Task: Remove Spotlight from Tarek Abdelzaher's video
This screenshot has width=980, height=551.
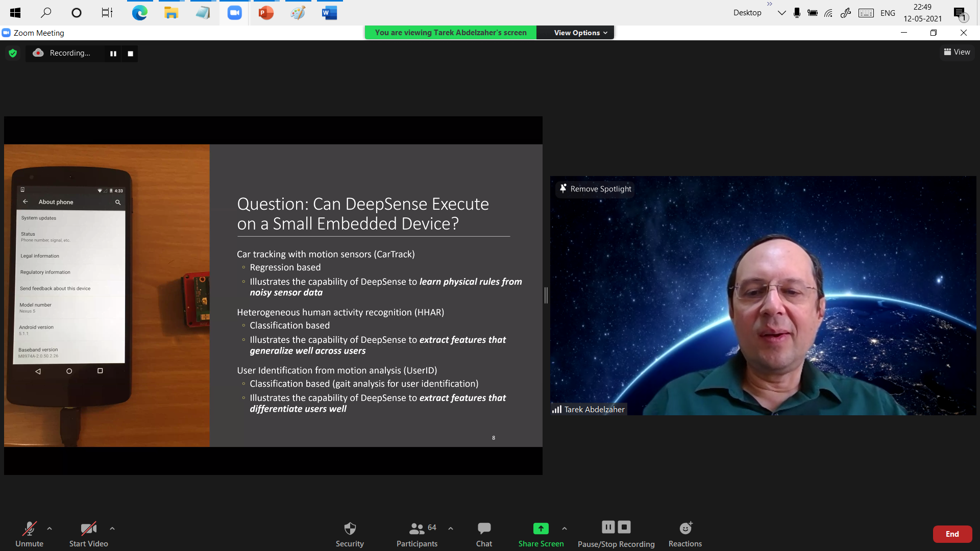Action: click(595, 189)
